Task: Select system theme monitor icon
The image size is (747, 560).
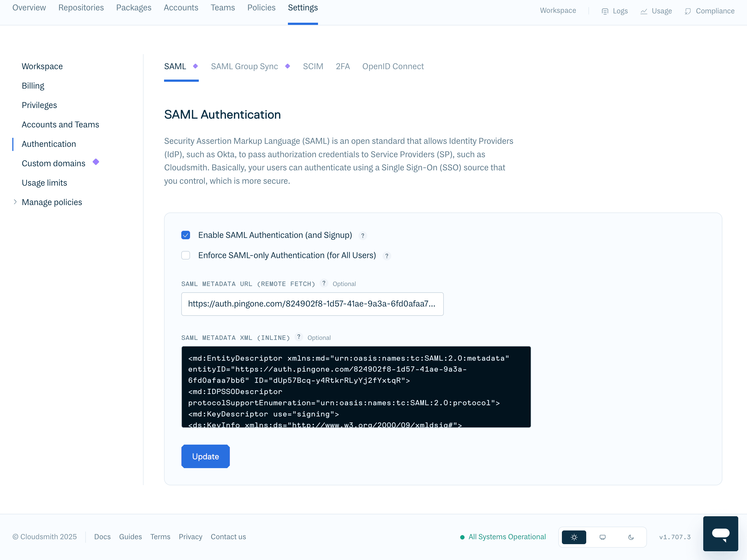Action: [x=602, y=537]
